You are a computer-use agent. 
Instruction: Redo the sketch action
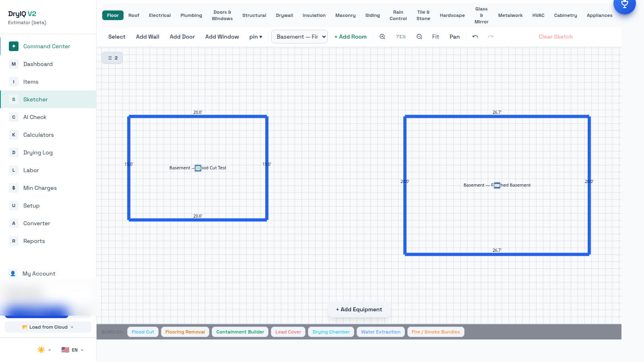(x=491, y=37)
